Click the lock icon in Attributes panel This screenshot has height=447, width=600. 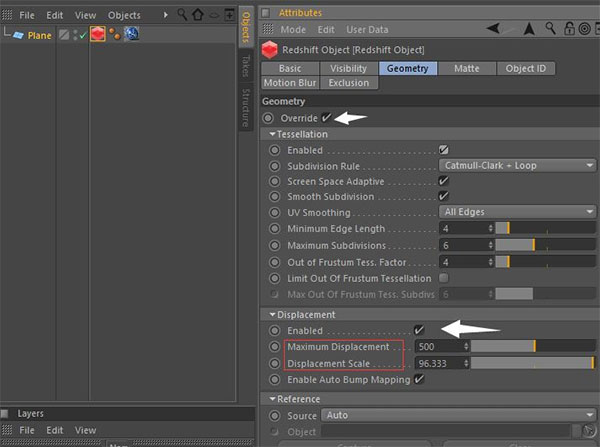point(571,30)
